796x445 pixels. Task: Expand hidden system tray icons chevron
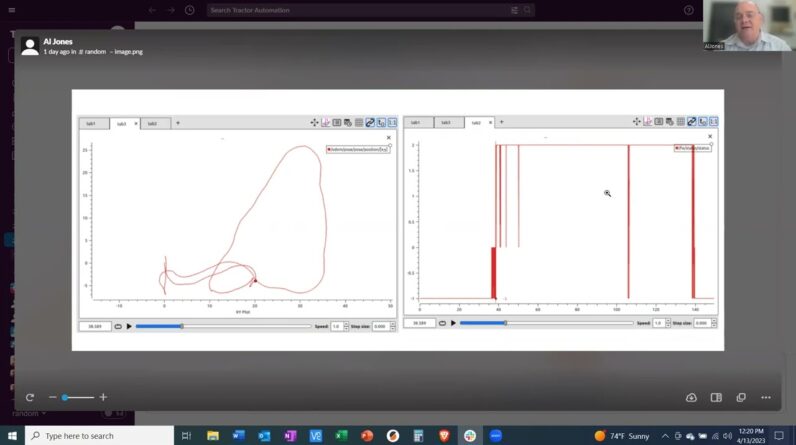[665, 436]
